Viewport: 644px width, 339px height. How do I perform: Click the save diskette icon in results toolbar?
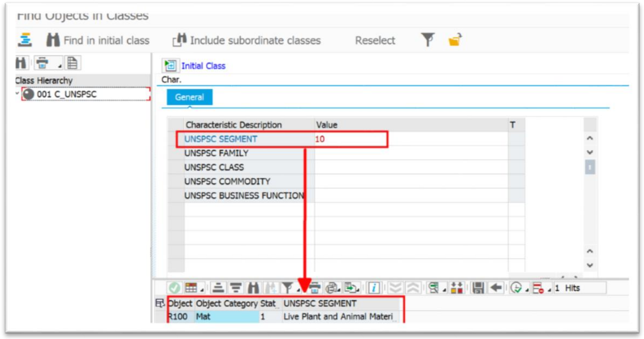pyautogui.click(x=478, y=288)
